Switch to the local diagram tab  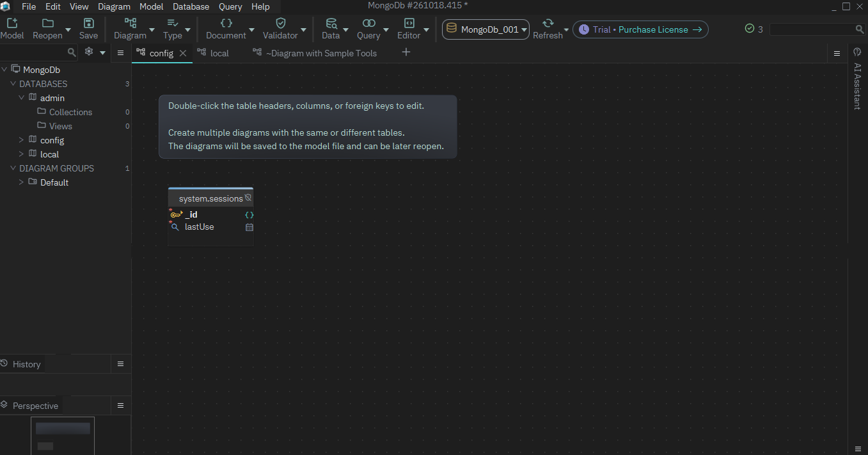click(213, 53)
